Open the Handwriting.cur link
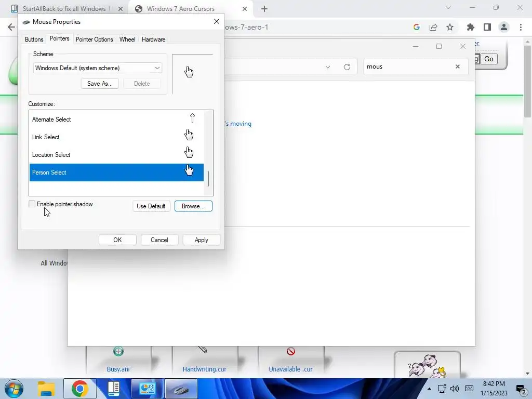The height and width of the screenshot is (399, 532). tap(204, 369)
